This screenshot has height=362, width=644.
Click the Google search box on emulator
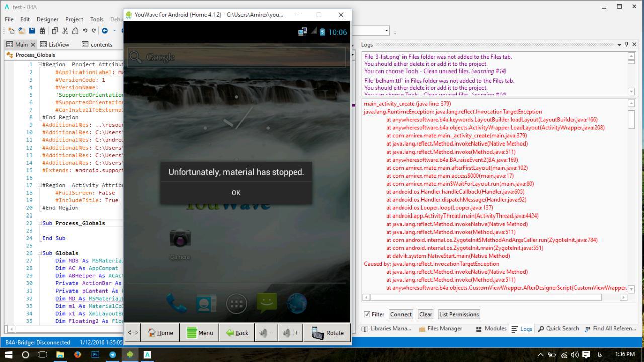[236, 57]
